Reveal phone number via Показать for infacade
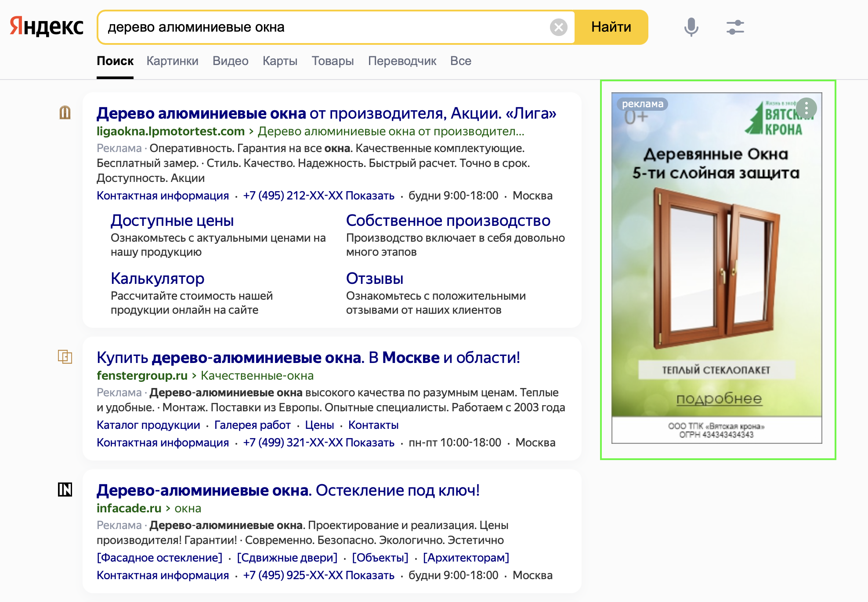Screen dimensions: 868x602 point(369,574)
